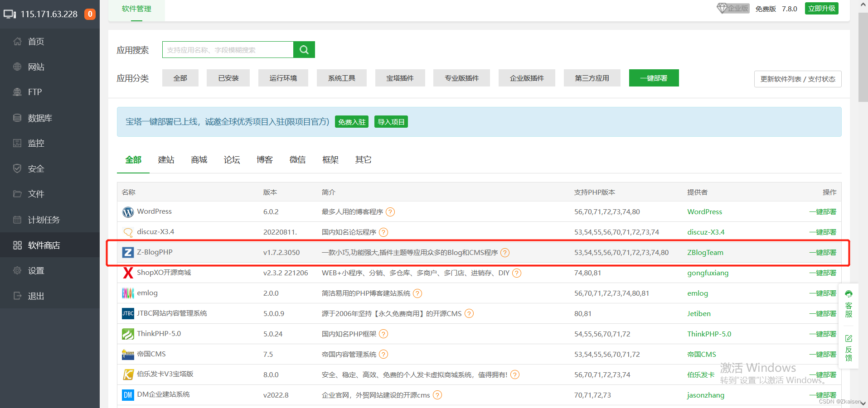
Task: Click the 帝国CMS logo icon
Action: [x=128, y=354]
